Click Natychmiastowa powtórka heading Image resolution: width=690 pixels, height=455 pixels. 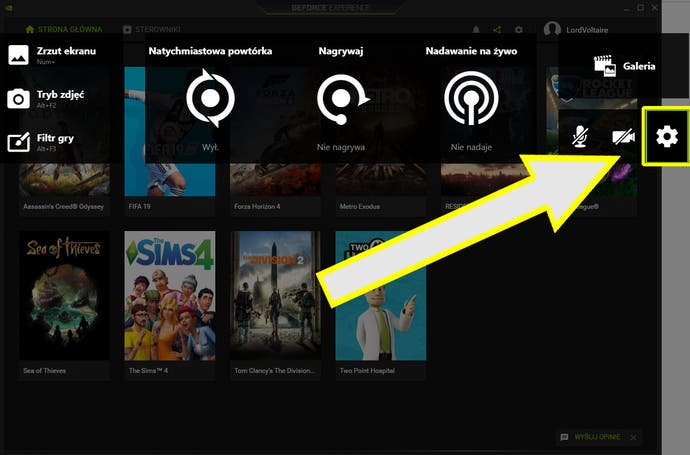coord(210,51)
